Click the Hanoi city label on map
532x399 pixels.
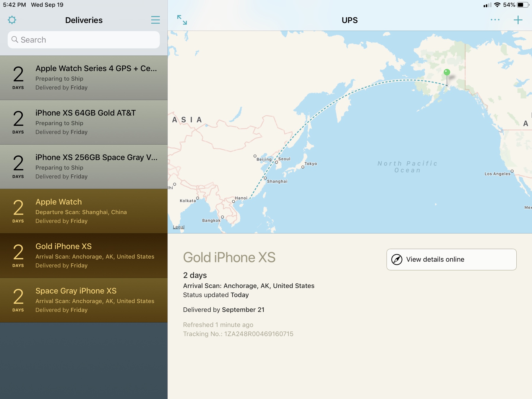click(241, 198)
